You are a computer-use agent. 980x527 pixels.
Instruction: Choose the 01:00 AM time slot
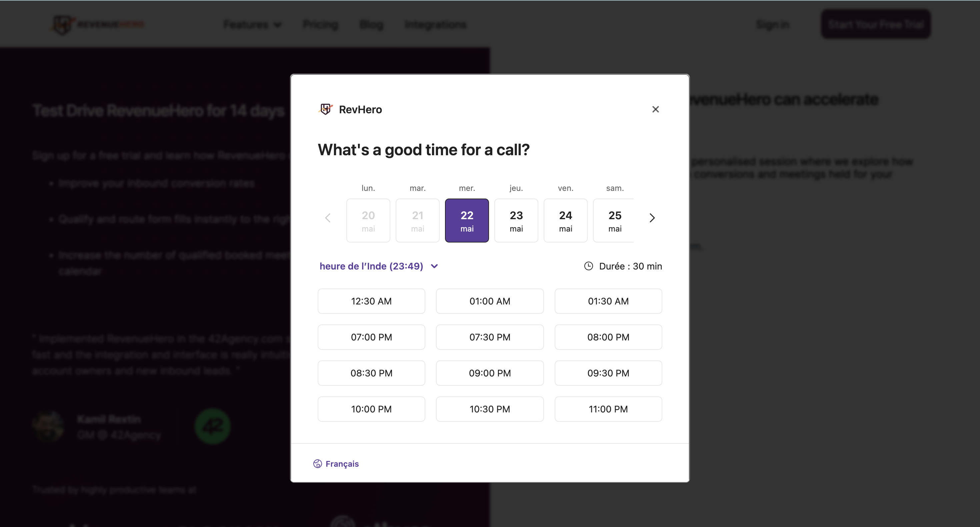coord(490,301)
